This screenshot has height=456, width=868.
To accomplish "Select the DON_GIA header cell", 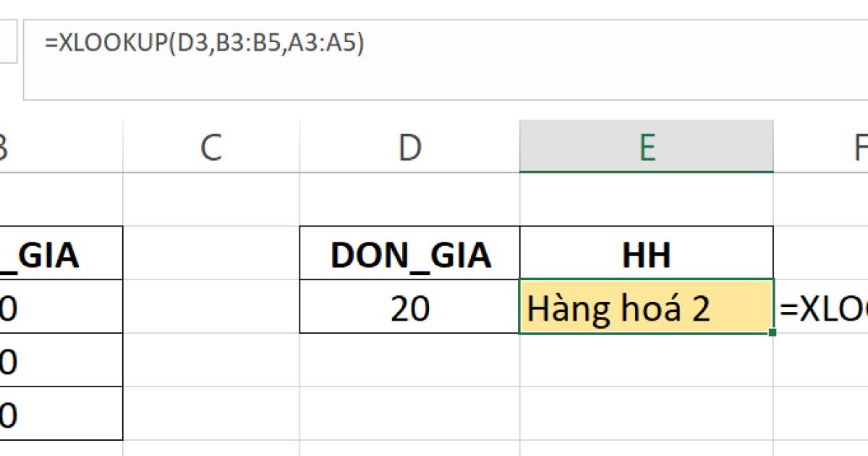I will pyautogui.click(x=410, y=253).
